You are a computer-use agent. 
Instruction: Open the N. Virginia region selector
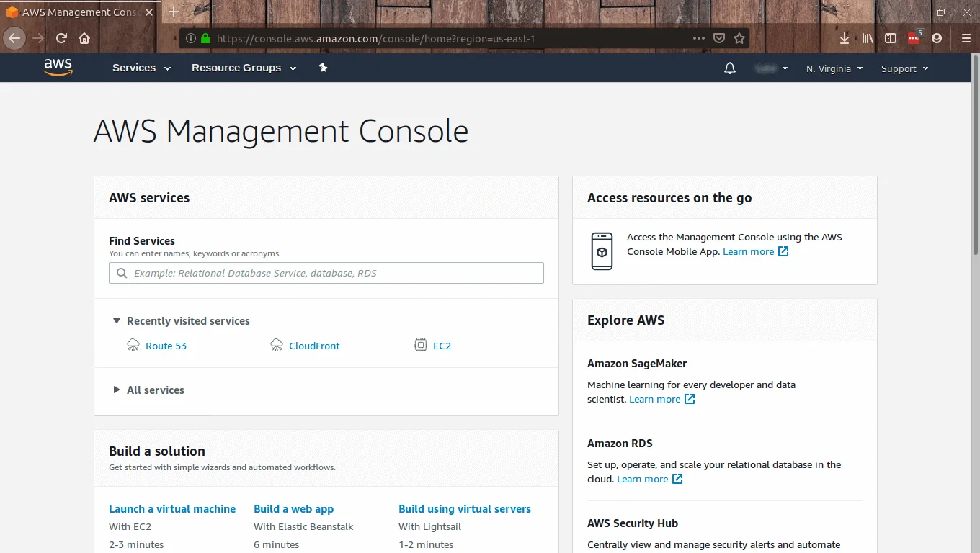[x=834, y=68]
